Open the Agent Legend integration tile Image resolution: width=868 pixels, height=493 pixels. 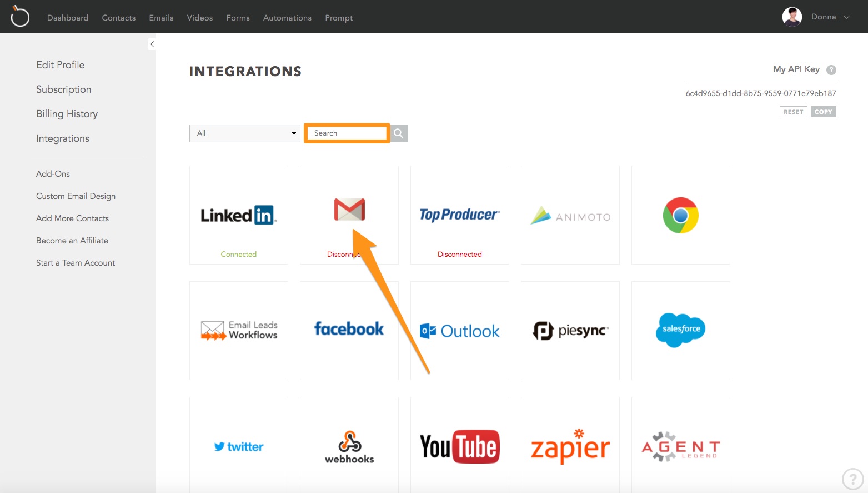681,445
